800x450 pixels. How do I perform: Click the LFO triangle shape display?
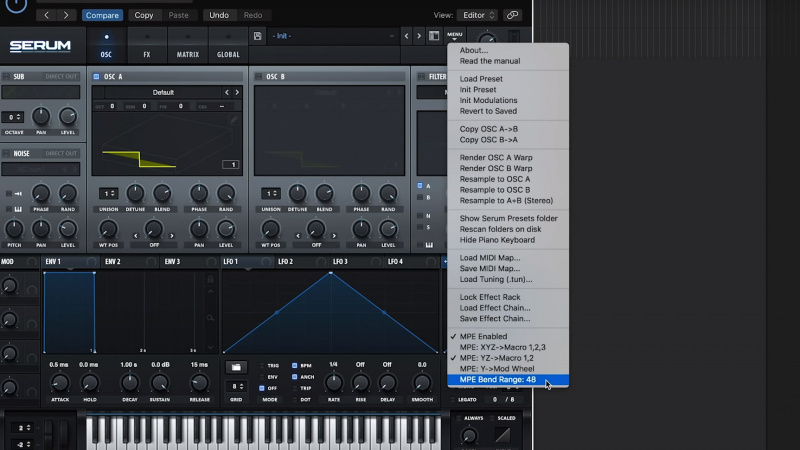pos(331,312)
